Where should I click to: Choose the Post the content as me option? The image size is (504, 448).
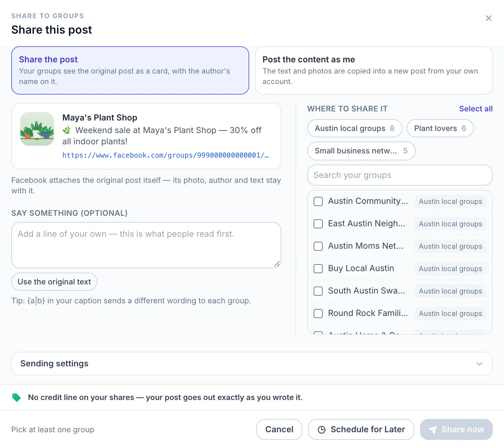(374, 70)
